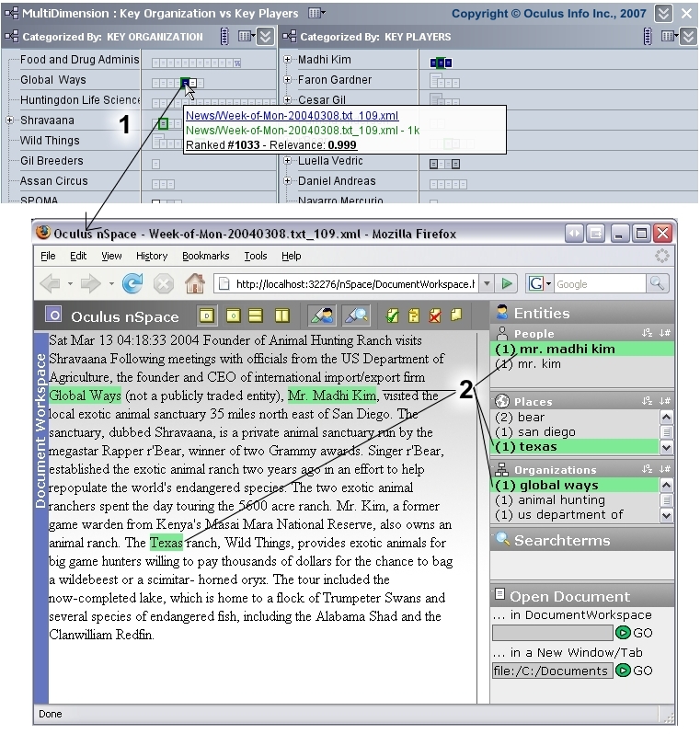Select the Assan Circus organization row

54,180
